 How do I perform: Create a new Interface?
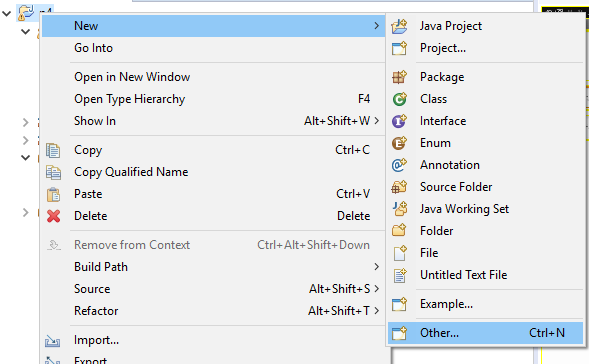[x=485, y=121]
